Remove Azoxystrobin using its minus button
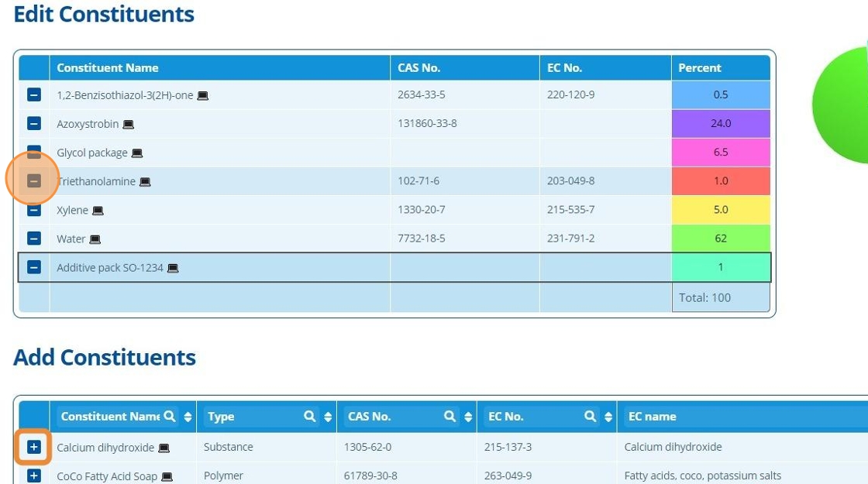 (34, 123)
